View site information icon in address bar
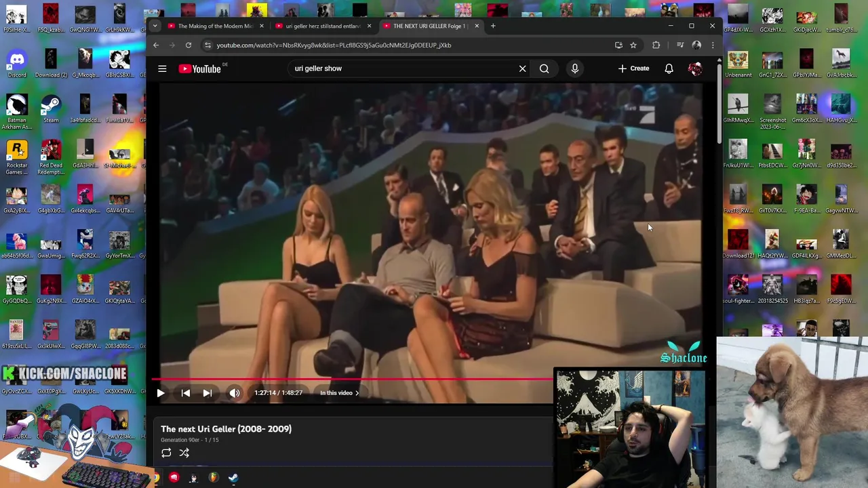Screen dimensions: 868x488 [208, 45]
